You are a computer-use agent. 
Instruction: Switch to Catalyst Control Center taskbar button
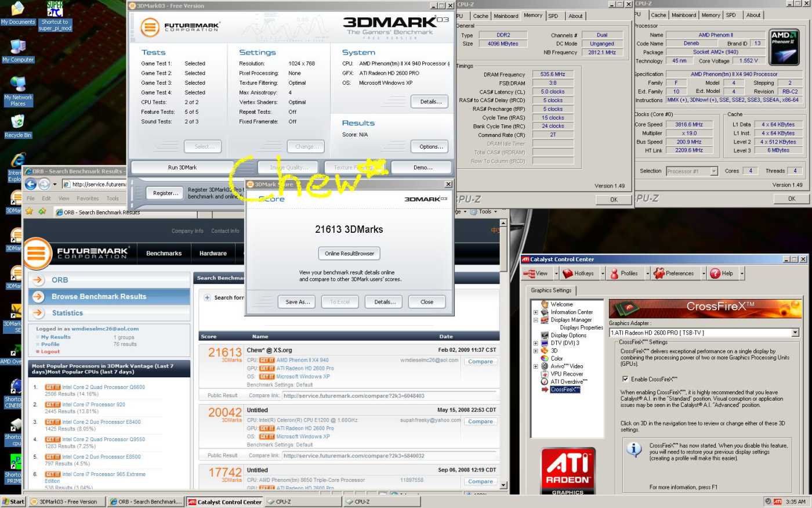(225, 502)
